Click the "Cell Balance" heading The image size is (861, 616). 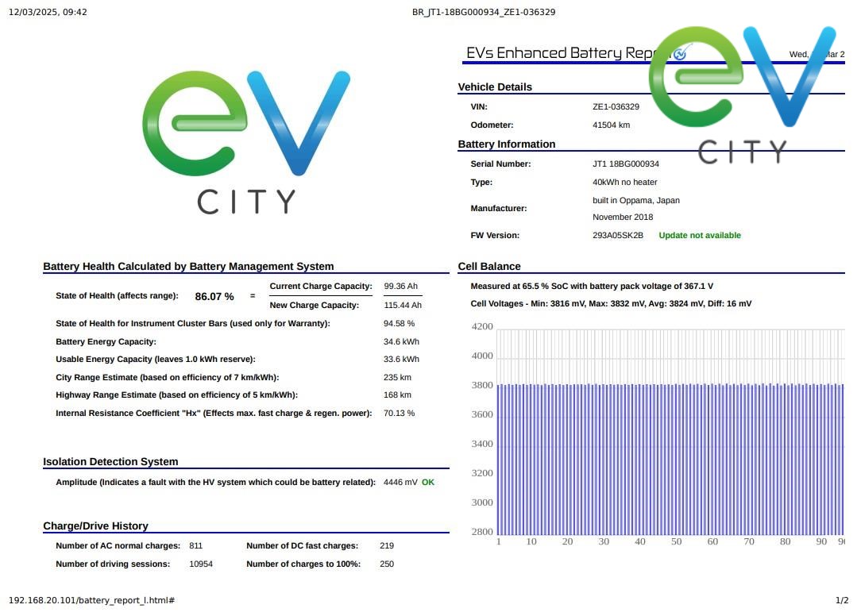point(489,266)
